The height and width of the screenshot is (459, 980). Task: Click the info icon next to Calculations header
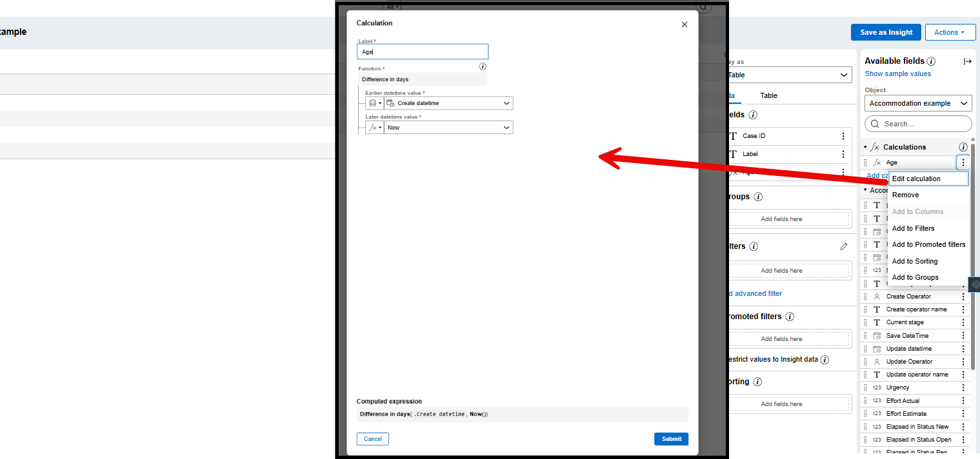point(963,147)
